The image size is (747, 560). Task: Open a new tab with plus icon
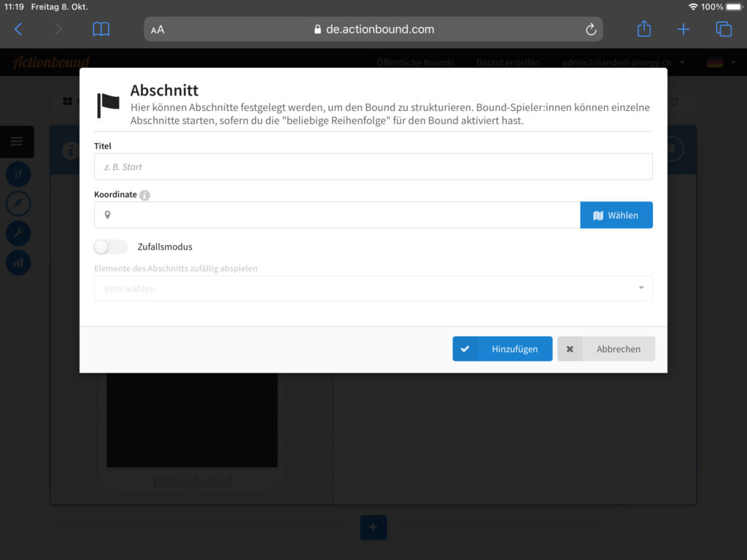pos(683,29)
